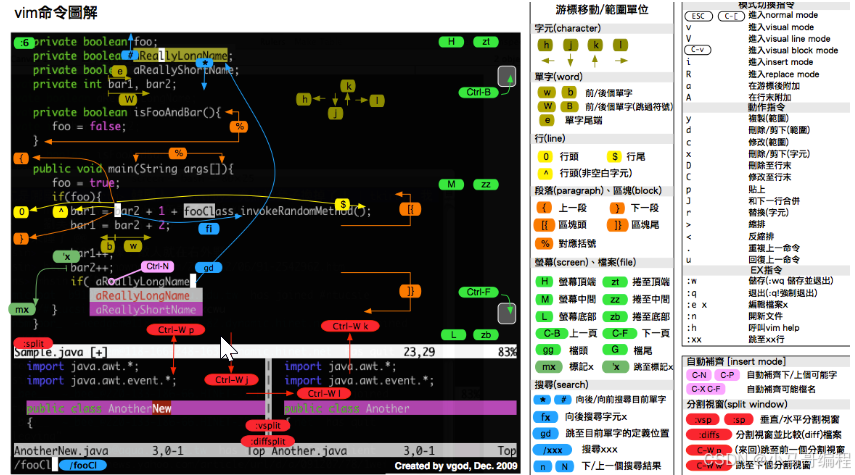The image size is (855, 475).
Task: Click the C-v key badge for visual block mode
Action: 697,50
